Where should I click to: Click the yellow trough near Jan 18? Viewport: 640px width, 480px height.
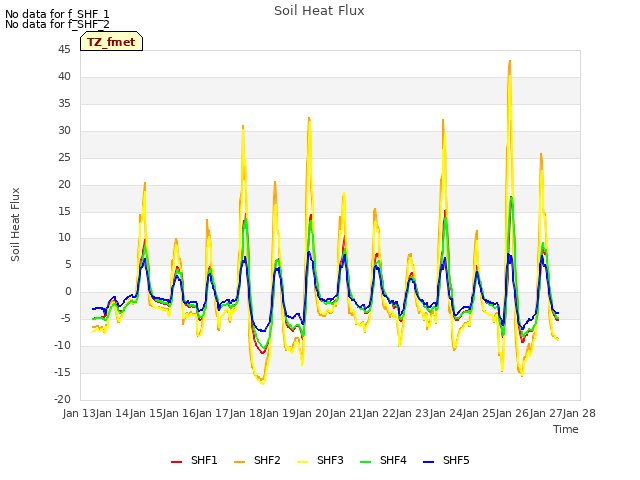(262, 382)
